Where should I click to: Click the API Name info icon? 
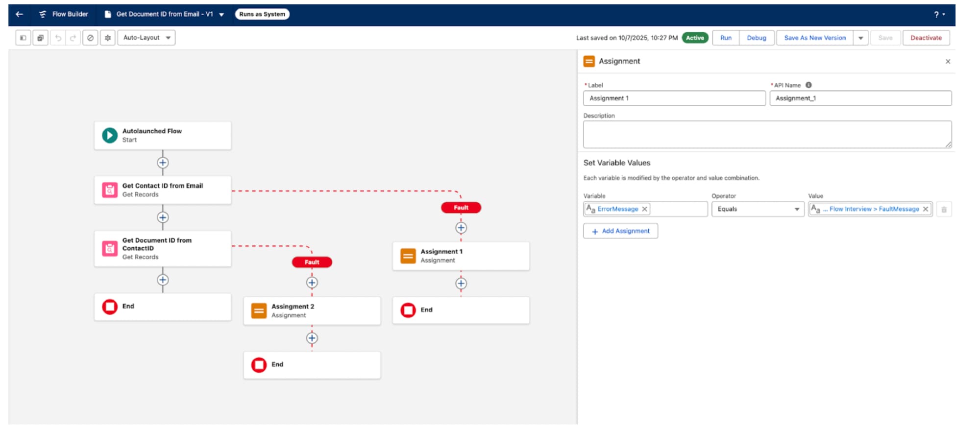click(808, 85)
